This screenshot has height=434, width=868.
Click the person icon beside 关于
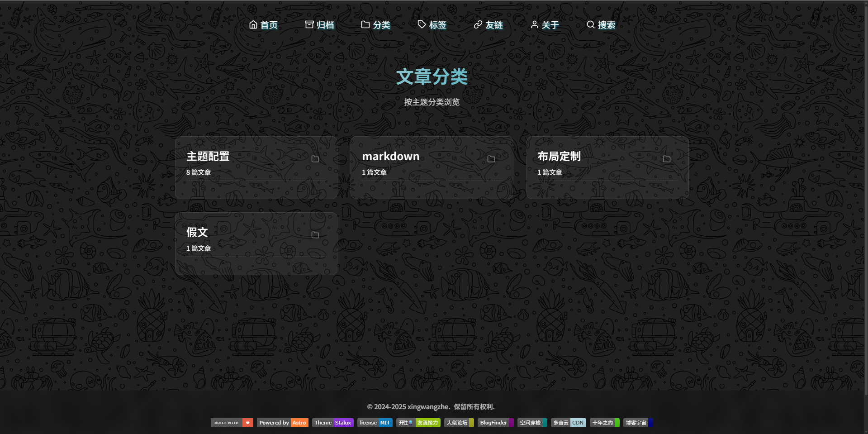[x=534, y=25]
